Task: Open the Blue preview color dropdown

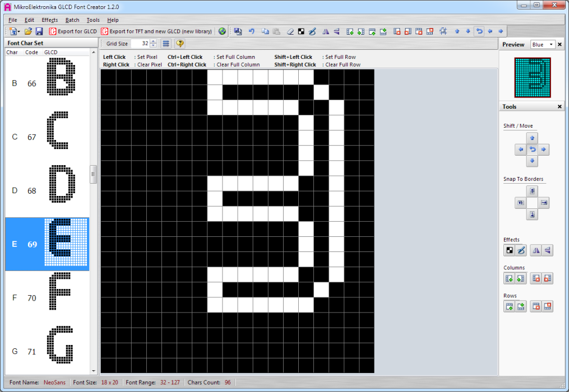Action: click(x=543, y=45)
